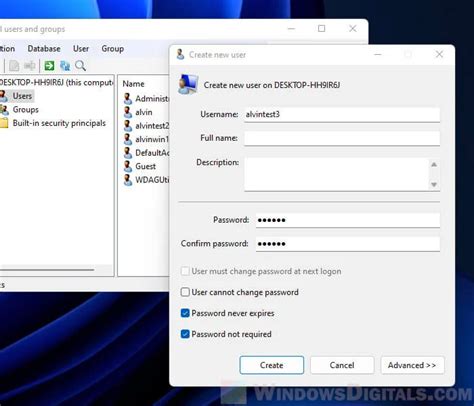Click the user icon beside alvin
Image resolution: width=474 pixels, height=406 pixels.
click(127, 112)
